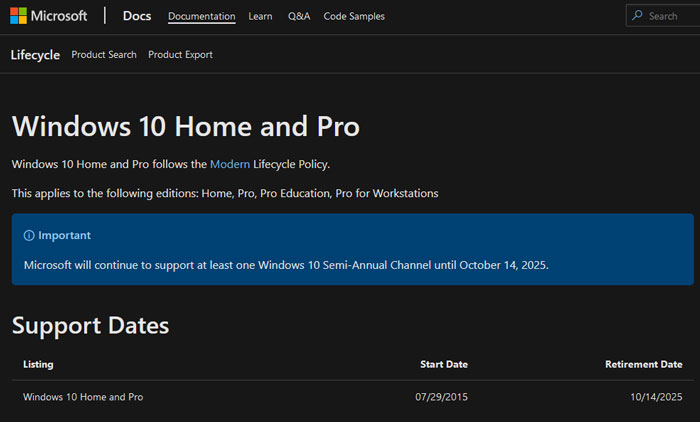The image size is (700, 422).
Task: Click the Microsoft four-square logo
Action: pos(18,16)
